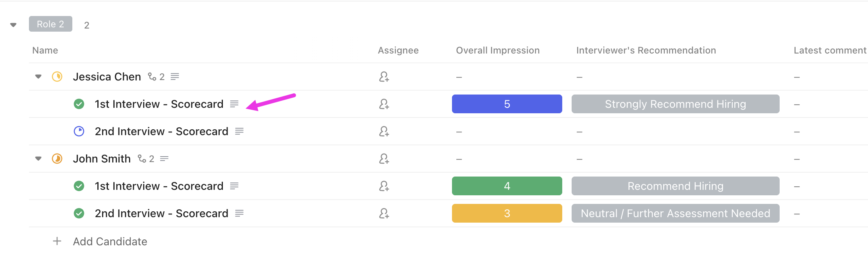Toggle Jessica Chen's yellow status indicator

[x=57, y=77]
